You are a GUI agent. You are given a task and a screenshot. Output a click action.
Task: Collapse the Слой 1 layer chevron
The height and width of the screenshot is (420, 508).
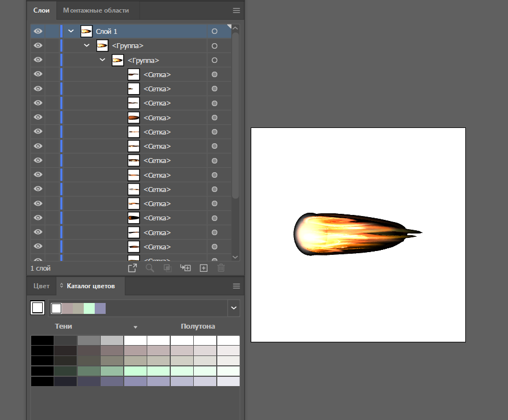pos(71,32)
